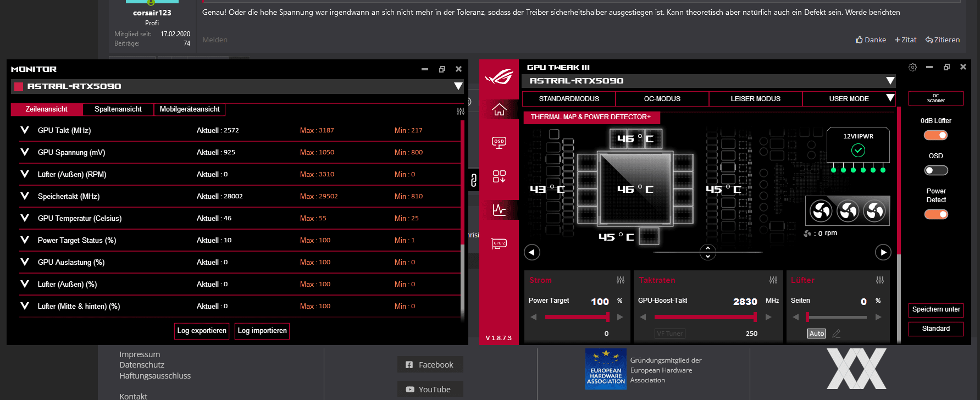Click the Seiten fan speed slider

pos(837,317)
